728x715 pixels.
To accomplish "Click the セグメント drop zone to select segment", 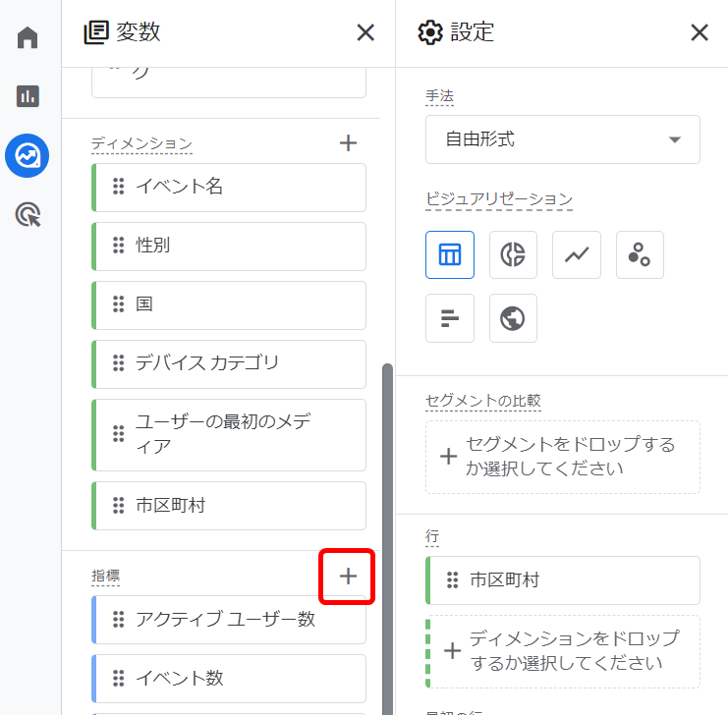I will pos(562,457).
